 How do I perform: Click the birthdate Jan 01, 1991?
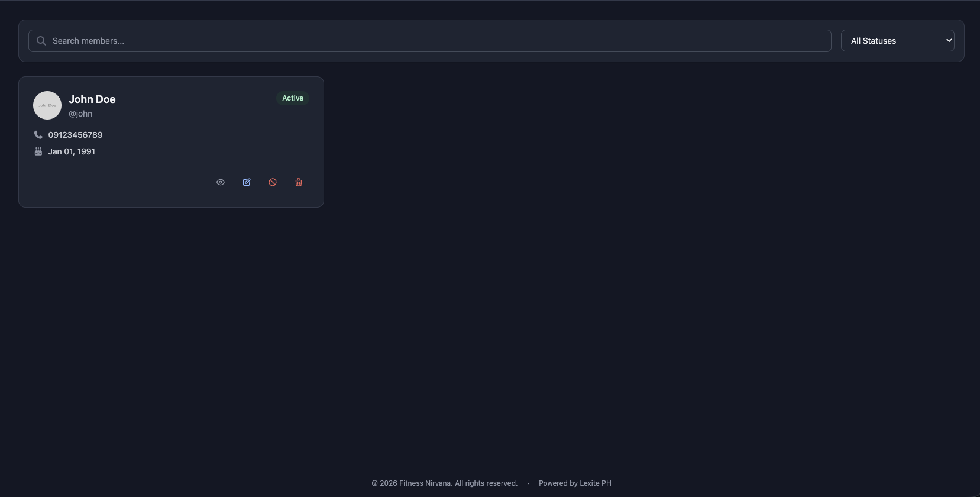(x=72, y=151)
